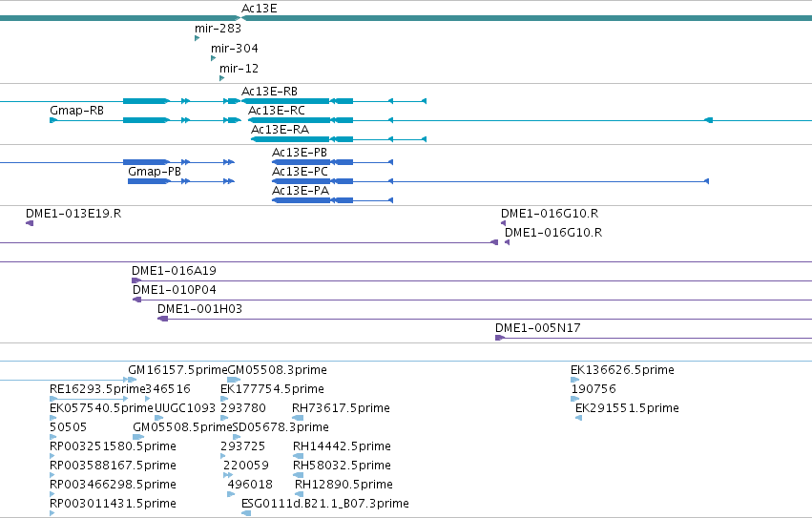Screen dimensions: 812x518
Task: Click the RH12890.5prime EST label
Action: click(344, 485)
